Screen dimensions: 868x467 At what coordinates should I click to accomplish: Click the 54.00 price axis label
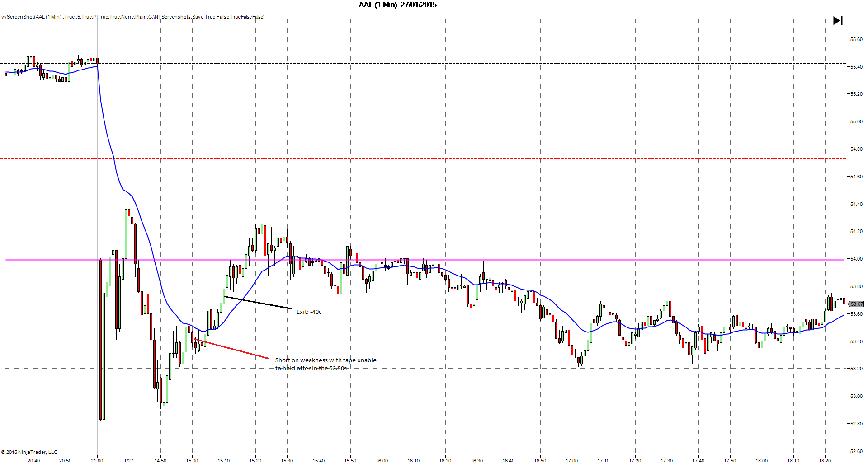click(856, 259)
